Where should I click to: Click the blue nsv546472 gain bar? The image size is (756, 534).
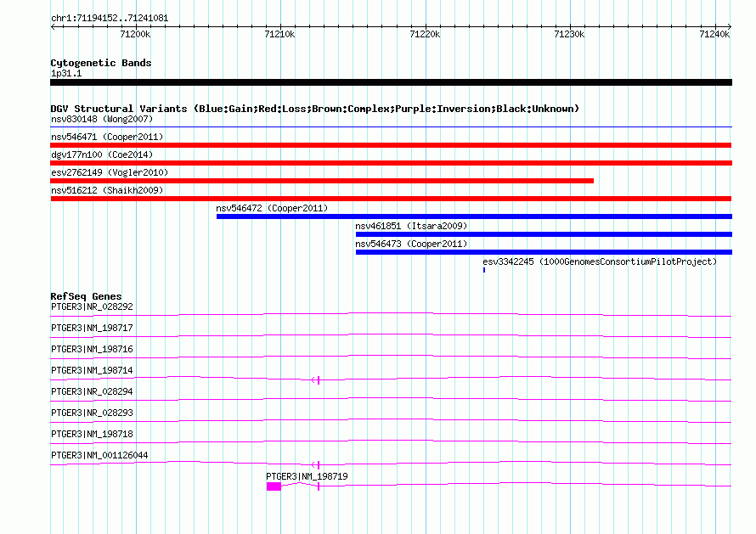point(475,216)
